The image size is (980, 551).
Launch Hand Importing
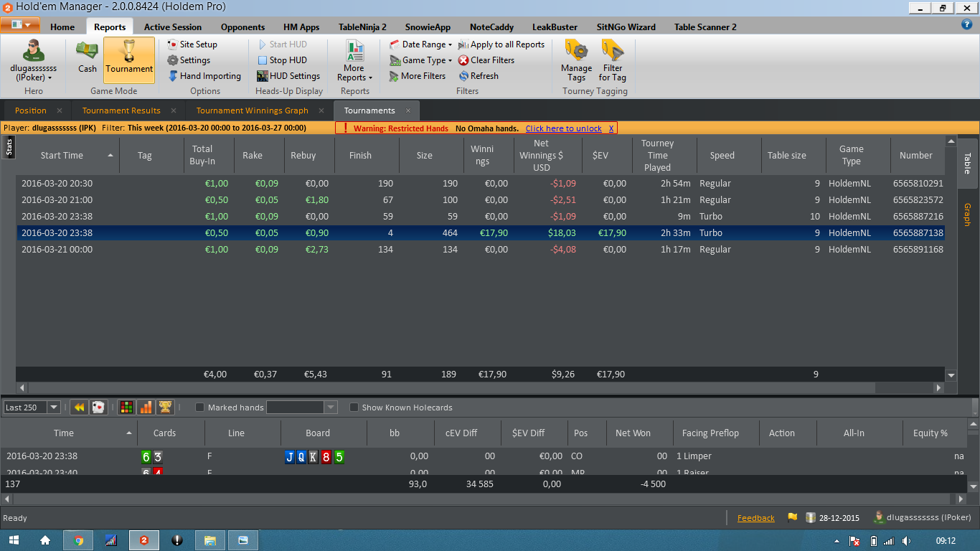tap(204, 76)
